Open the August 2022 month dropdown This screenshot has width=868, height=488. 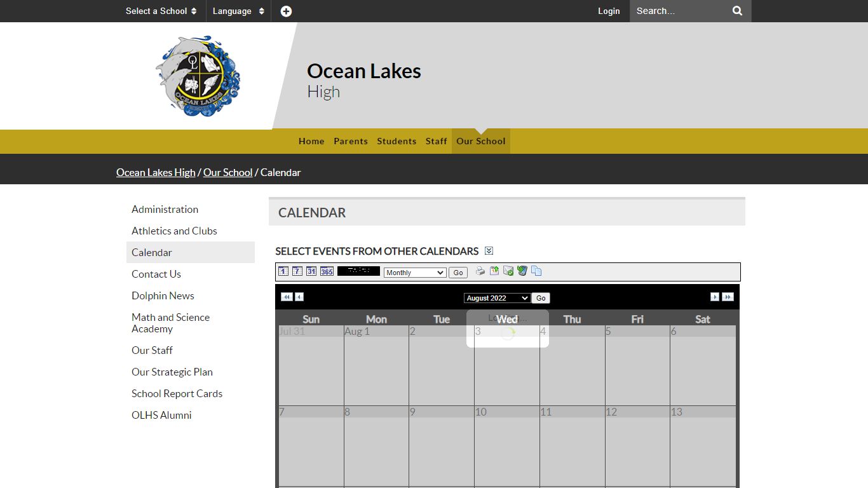pyautogui.click(x=497, y=298)
